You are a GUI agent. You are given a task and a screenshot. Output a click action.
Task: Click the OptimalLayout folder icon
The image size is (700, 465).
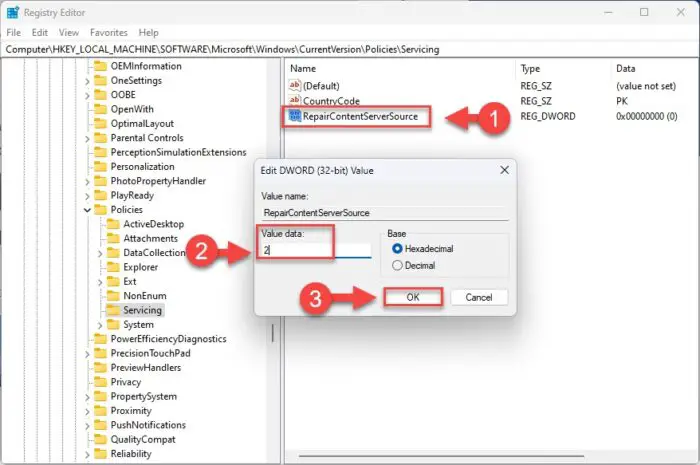[100, 124]
